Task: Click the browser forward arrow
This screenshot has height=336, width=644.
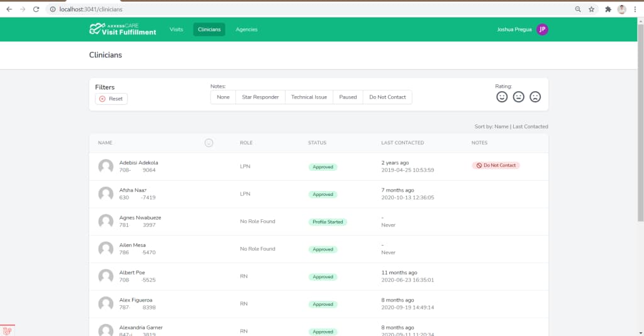Action: click(x=23, y=9)
